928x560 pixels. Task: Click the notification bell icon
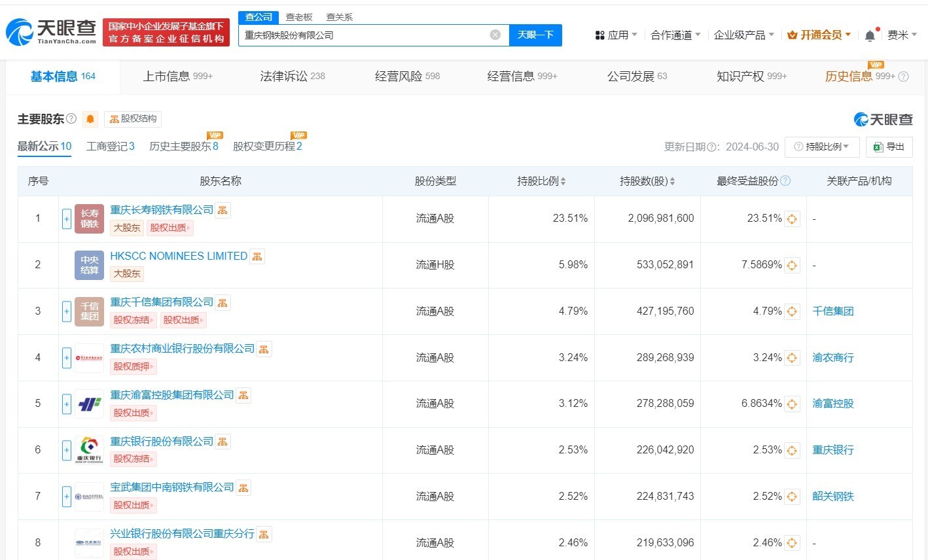[870, 35]
